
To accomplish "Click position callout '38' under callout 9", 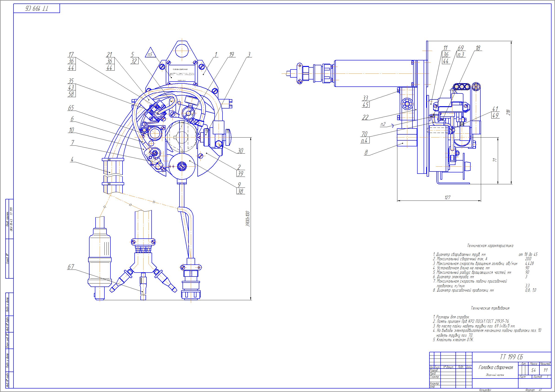I will click(x=240, y=191).
